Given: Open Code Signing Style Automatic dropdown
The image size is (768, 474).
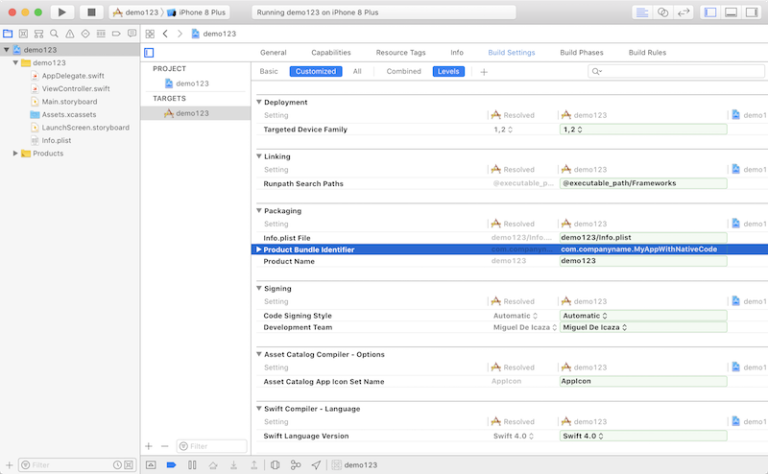Looking at the screenshot, I should pos(643,316).
